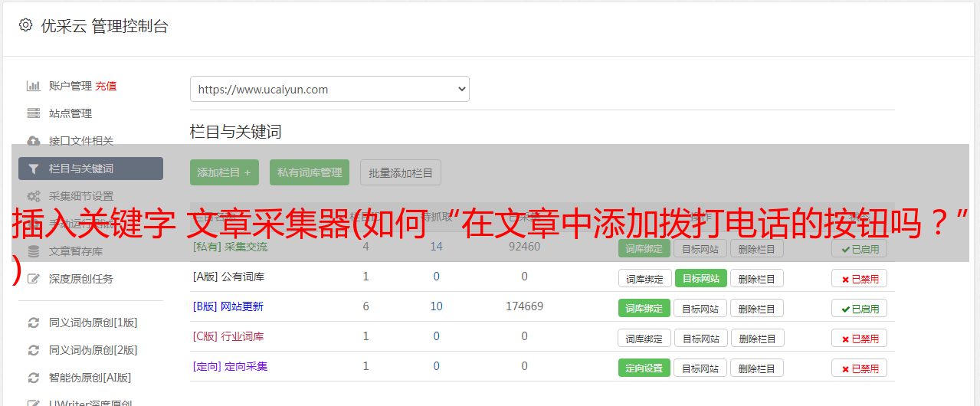This screenshot has height=406, width=980.
Task: Click the 添加栏目 + button
Action: (225, 172)
